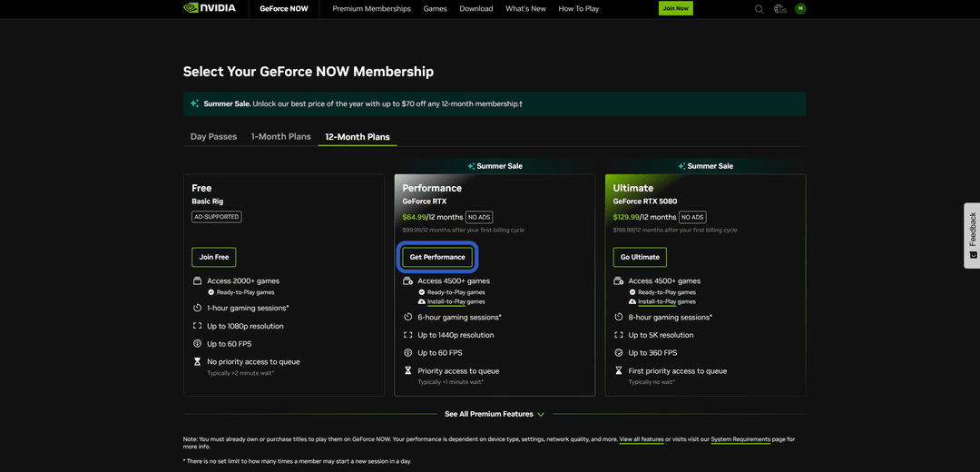The width and height of the screenshot is (980, 472).
Task: Open Premium Memberships menu
Action: pyautogui.click(x=372, y=9)
